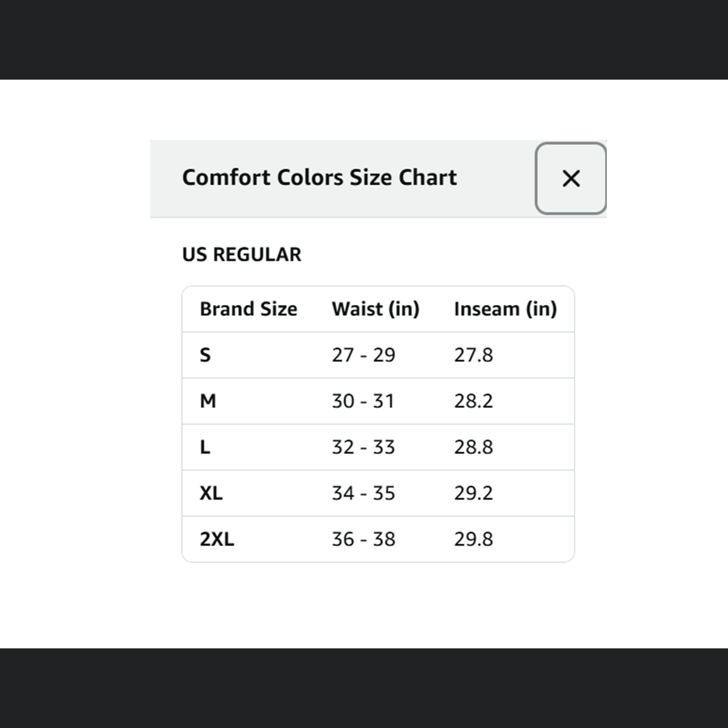The height and width of the screenshot is (728, 728).
Task: Click the 30 - 31 waist range
Action: 363,401
